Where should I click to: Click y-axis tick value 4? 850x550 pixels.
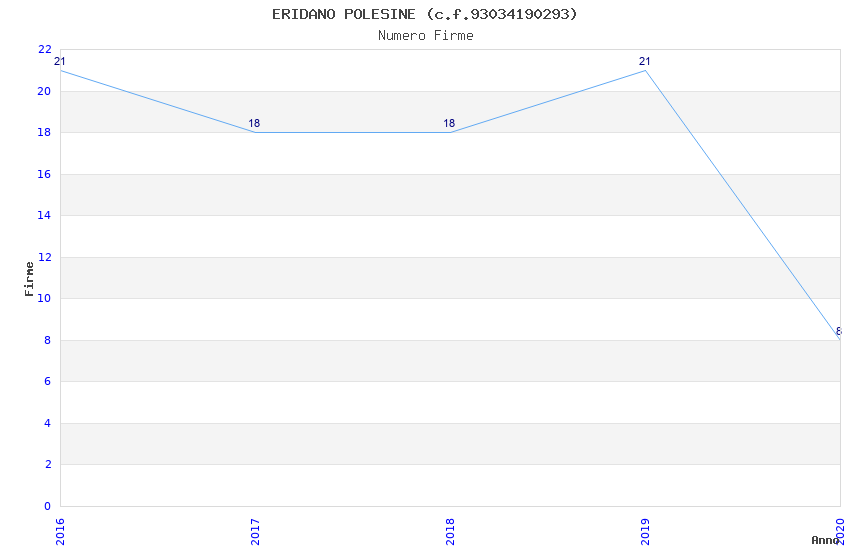pos(48,423)
